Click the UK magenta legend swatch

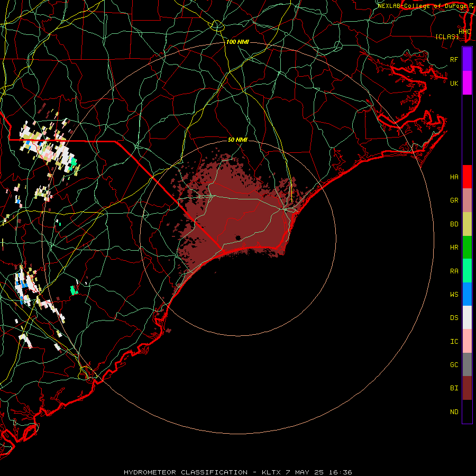click(467, 83)
